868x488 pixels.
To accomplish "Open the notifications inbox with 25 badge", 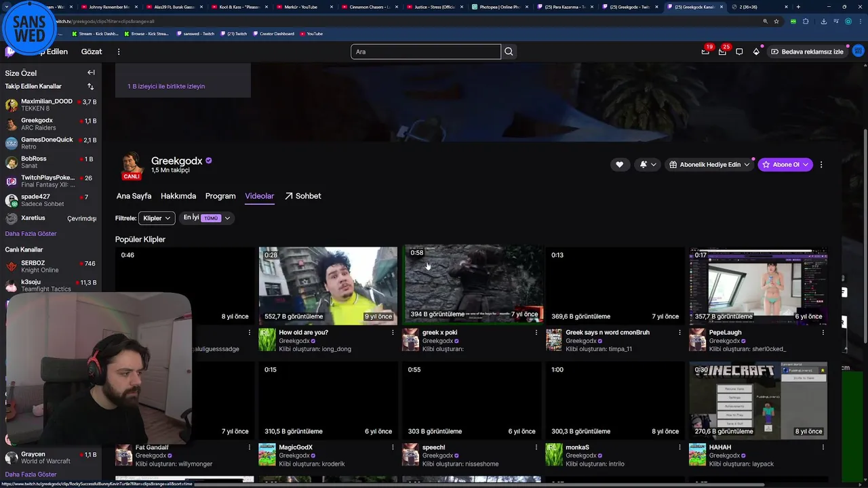I will click(x=722, y=52).
